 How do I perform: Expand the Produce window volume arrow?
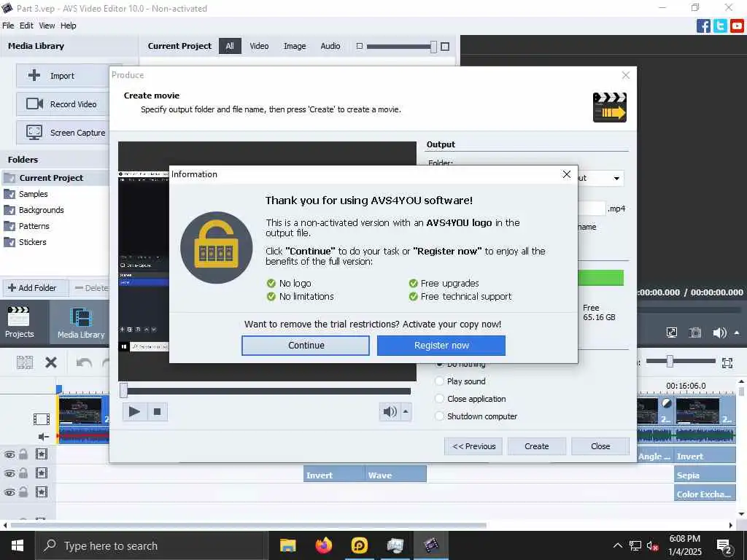click(406, 411)
